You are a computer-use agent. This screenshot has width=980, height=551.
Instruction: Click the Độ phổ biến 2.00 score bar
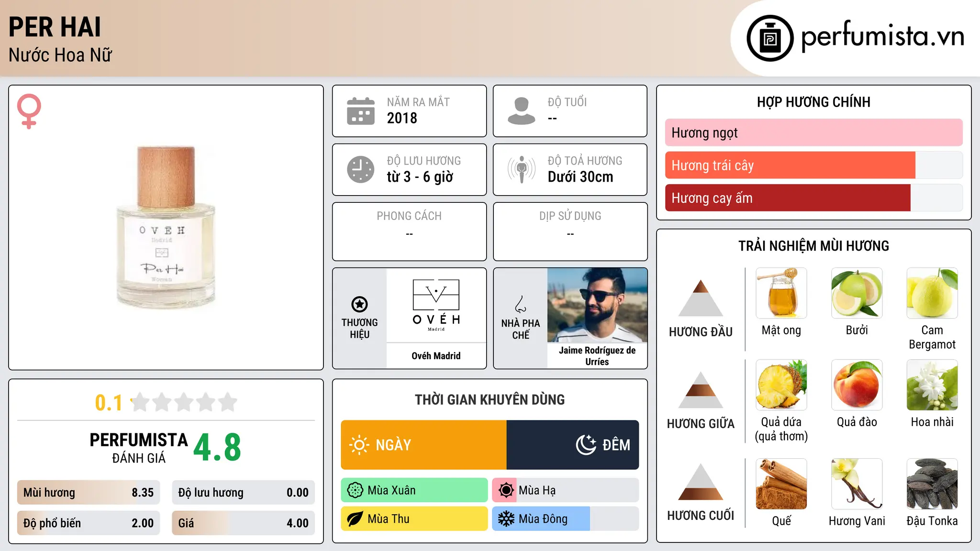point(89,523)
